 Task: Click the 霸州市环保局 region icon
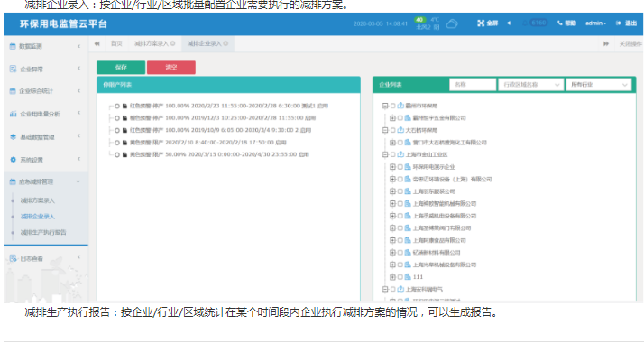(400, 106)
